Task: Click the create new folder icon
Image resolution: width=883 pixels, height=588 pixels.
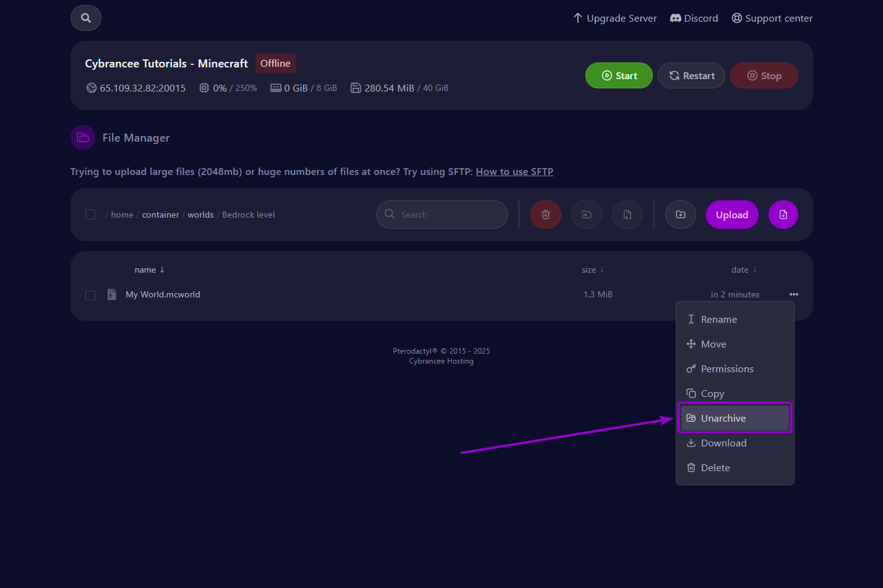Action: coord(680,215)
